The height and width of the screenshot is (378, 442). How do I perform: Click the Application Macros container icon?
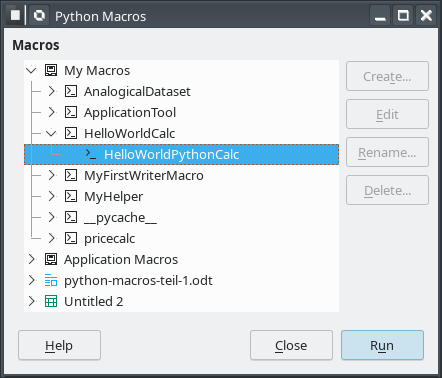tap(51, 259)
